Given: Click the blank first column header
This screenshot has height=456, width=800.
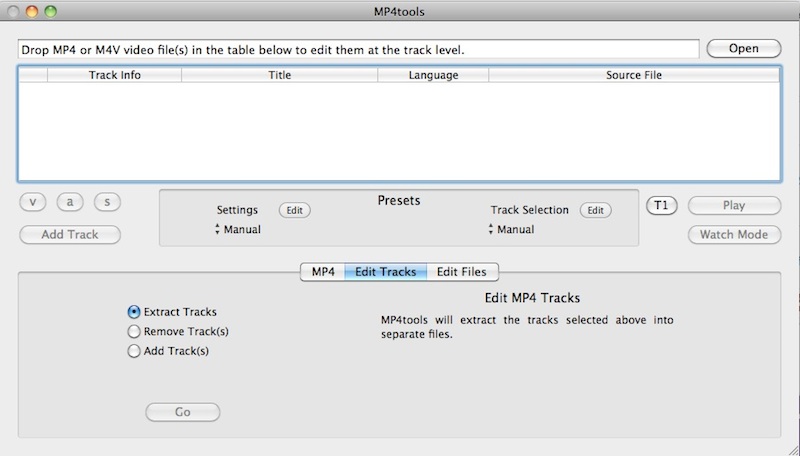Looking at the screenshot, I should coord(33,75).
